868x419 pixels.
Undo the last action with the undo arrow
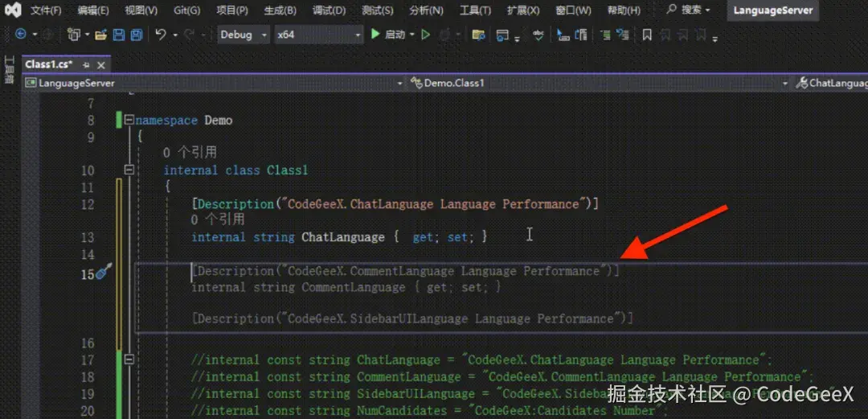[161, 35]
